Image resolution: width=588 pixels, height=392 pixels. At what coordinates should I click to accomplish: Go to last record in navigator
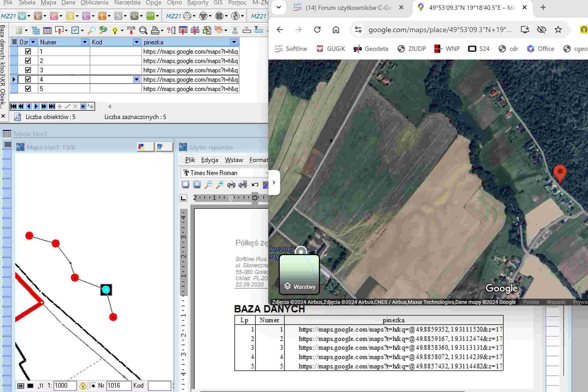[x=52, y=106]
